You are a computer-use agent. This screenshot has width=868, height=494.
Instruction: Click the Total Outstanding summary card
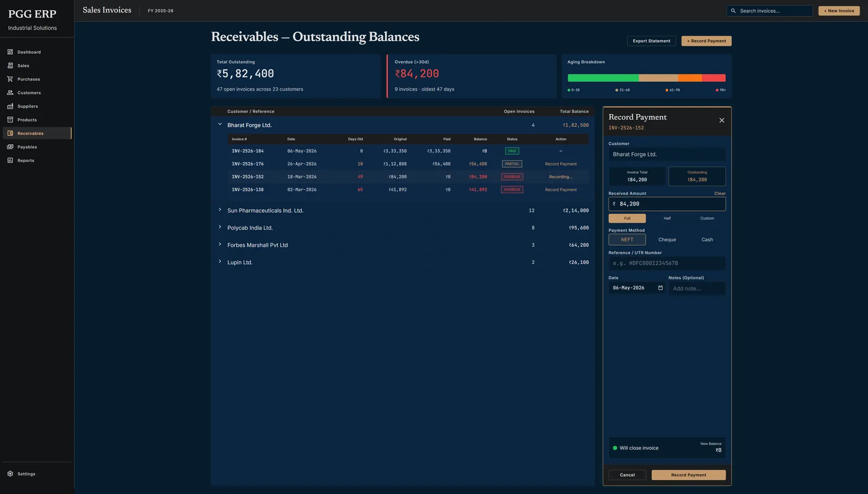coord(296,76)
